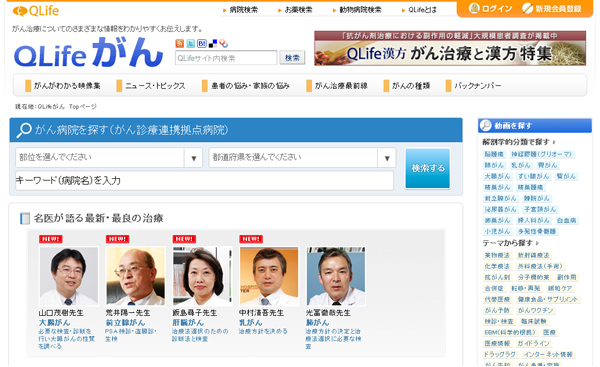The image size is (600, 367).
Task: Click the QLifeサイト内検索 input field
Action: pyautogui.click(x=226, y=58)
